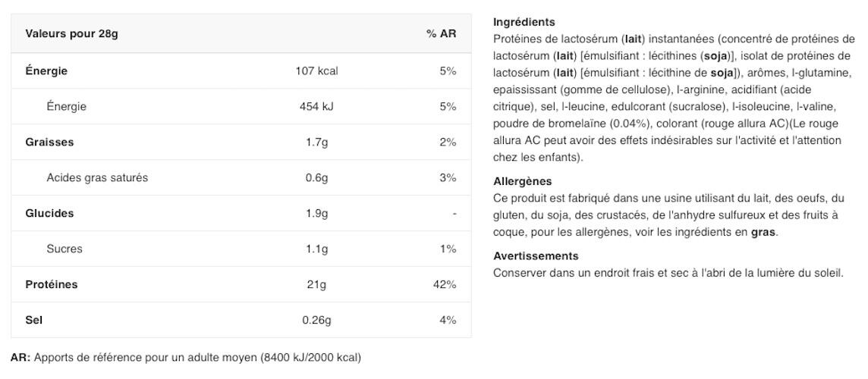
Task: Select the 'Glucides' row label
Action: 49,214
